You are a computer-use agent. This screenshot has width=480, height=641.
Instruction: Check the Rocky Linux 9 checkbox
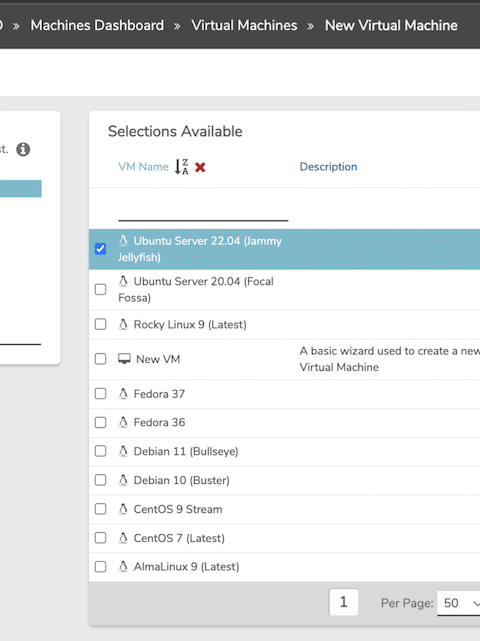[x=100, y=325]
